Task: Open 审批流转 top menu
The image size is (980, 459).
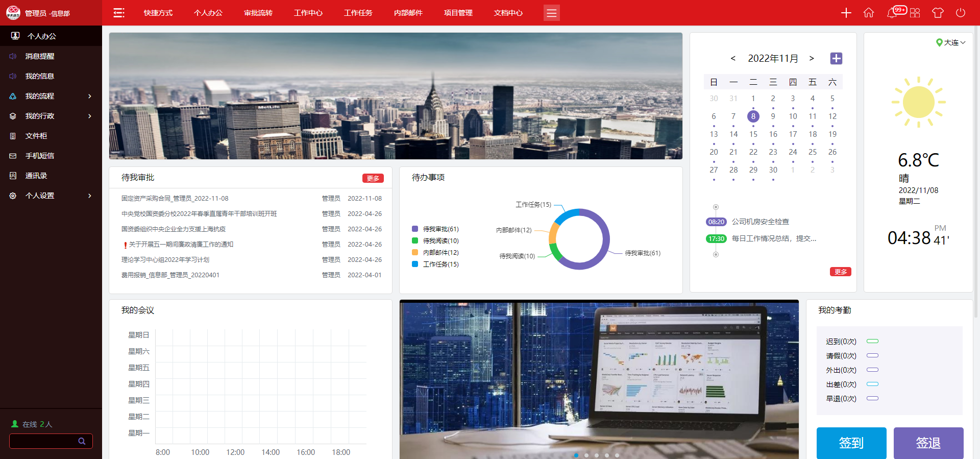Action: pos(258,13)
